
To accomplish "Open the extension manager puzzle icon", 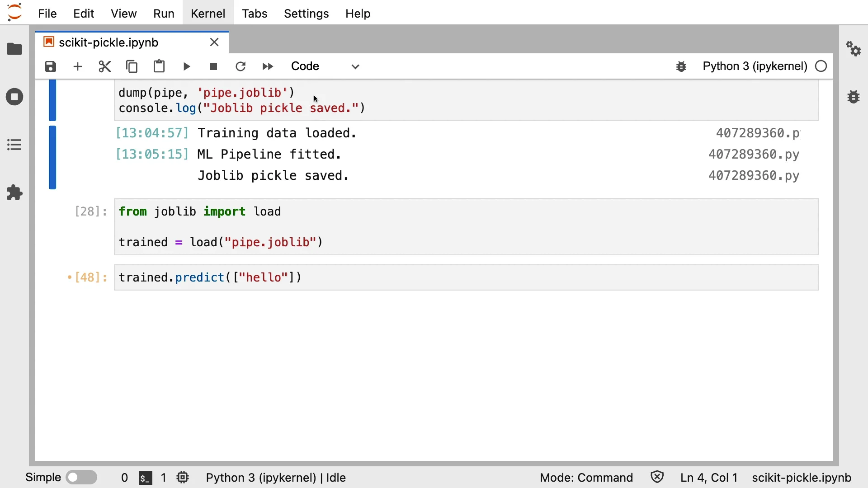I will pos(14,193).
